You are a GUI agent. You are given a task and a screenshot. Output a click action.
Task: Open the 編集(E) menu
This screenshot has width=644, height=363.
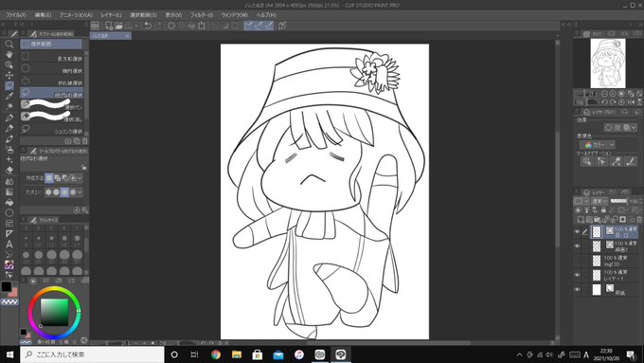(x=43, y=15)
